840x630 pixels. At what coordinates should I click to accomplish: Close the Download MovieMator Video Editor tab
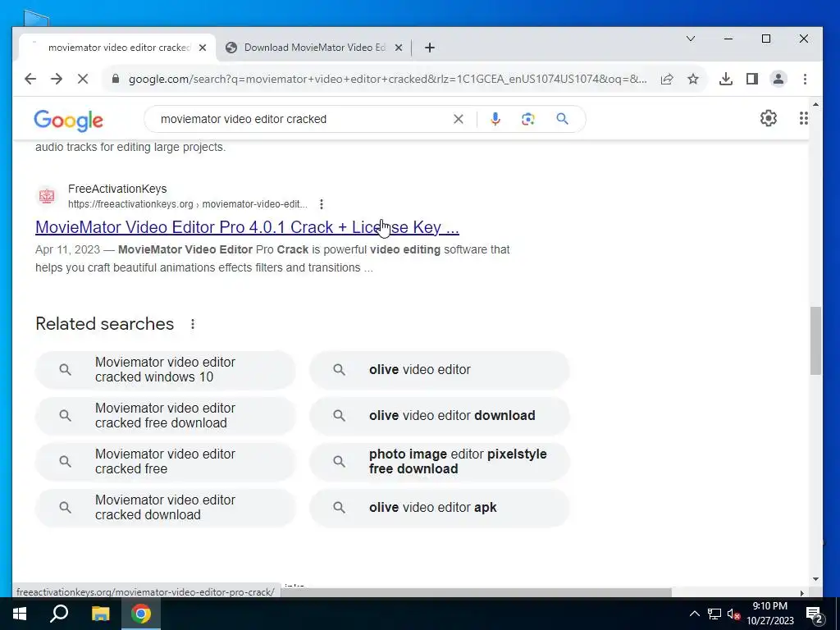tap(399, 48)
